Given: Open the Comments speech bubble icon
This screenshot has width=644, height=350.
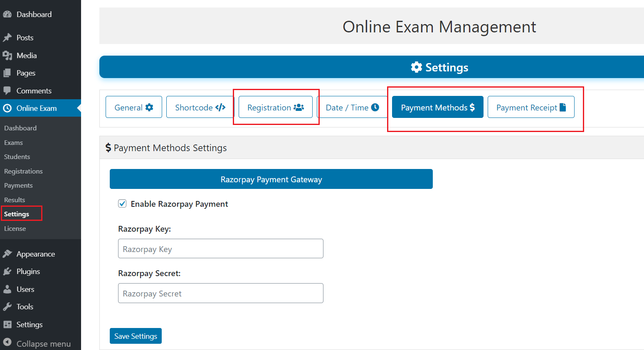Looking at the screenshot, I should click(9, 91).
